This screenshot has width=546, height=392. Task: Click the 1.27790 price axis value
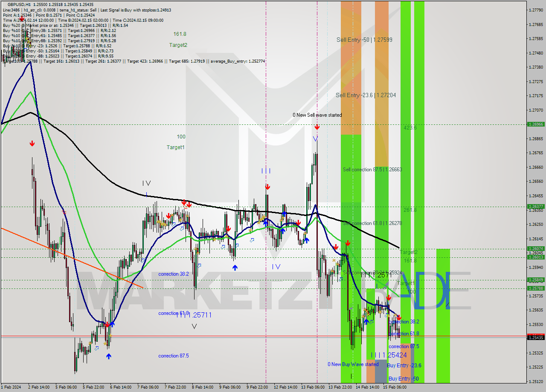click(536, 10)
